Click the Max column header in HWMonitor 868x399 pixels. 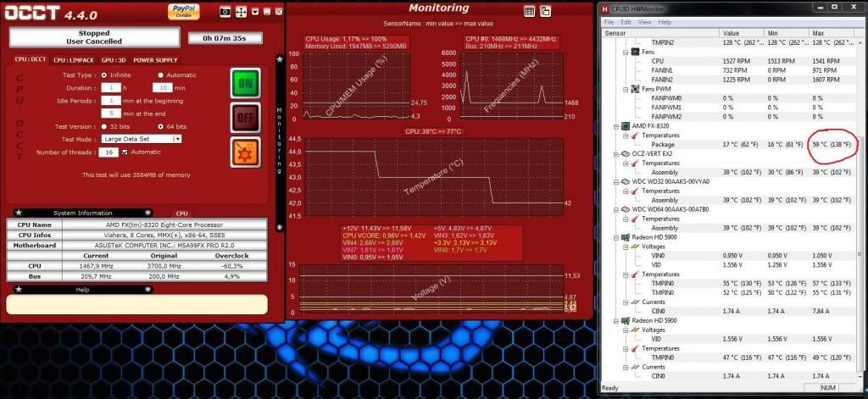[832, 33]
